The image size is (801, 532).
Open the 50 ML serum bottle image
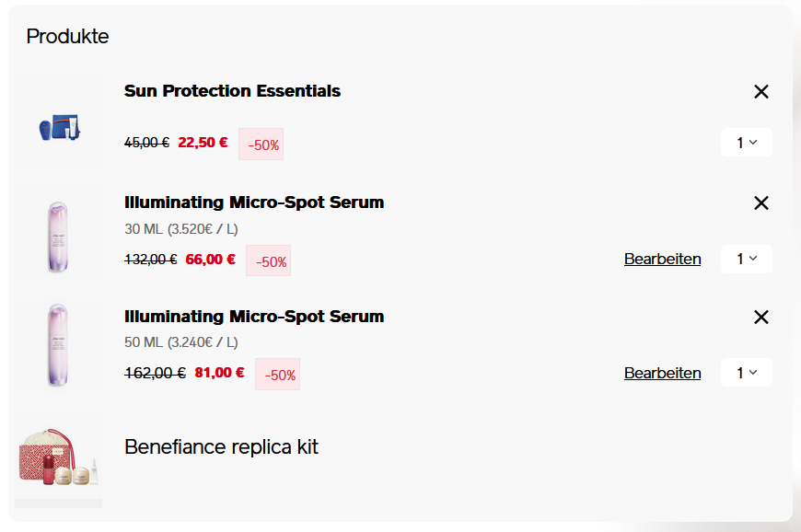click(x=57, y=344)
